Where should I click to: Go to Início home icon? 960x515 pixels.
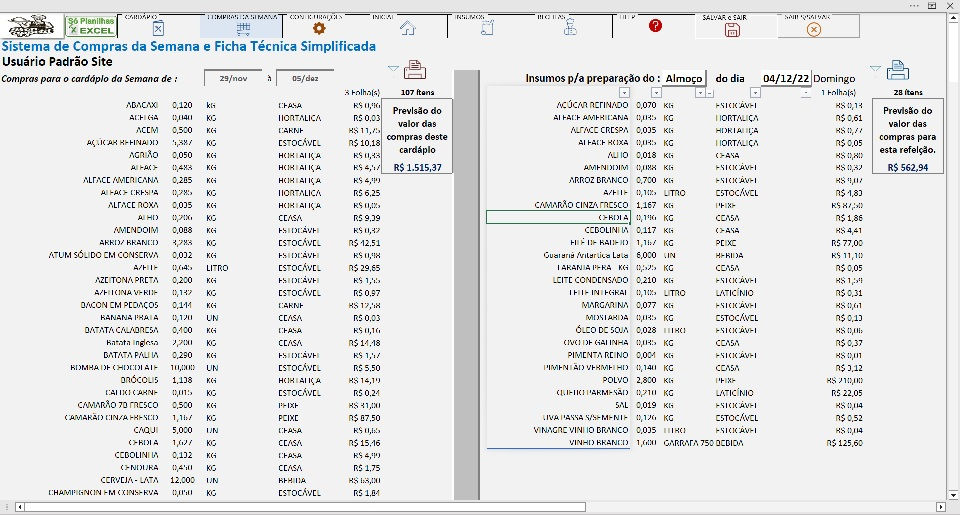coord(408,28)
